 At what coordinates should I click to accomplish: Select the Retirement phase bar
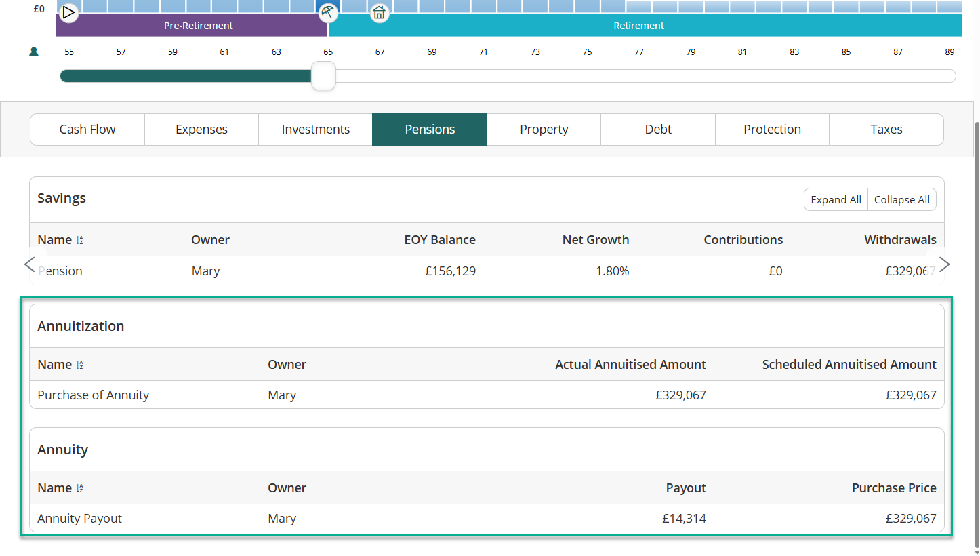638,26
